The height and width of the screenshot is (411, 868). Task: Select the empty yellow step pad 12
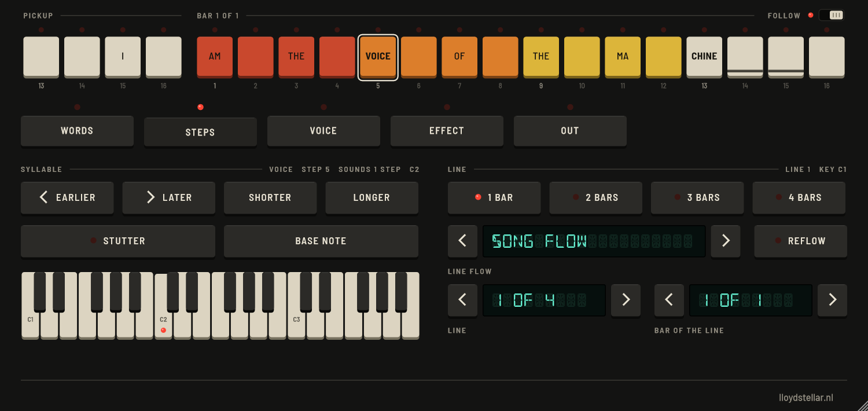tap(664, 56)
